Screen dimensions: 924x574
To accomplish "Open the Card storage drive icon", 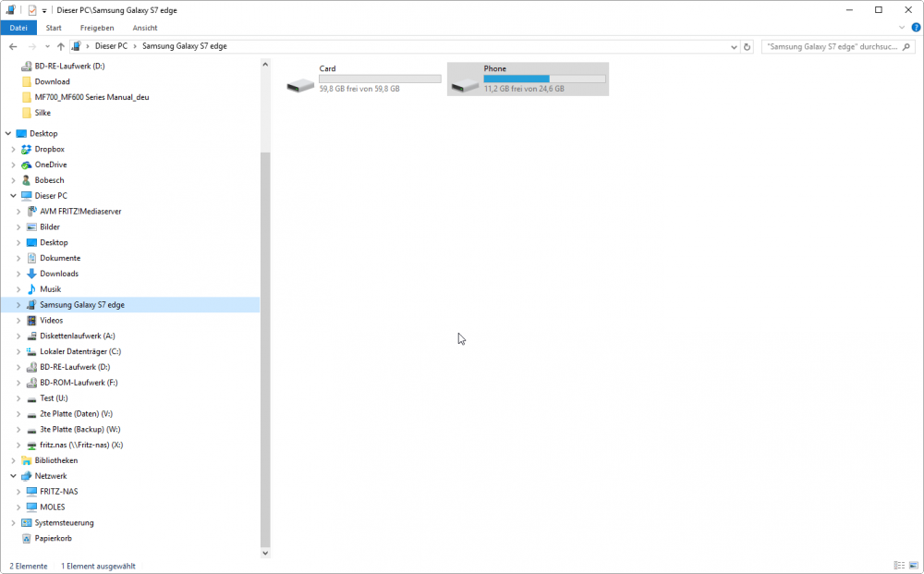I will (299, 84).
